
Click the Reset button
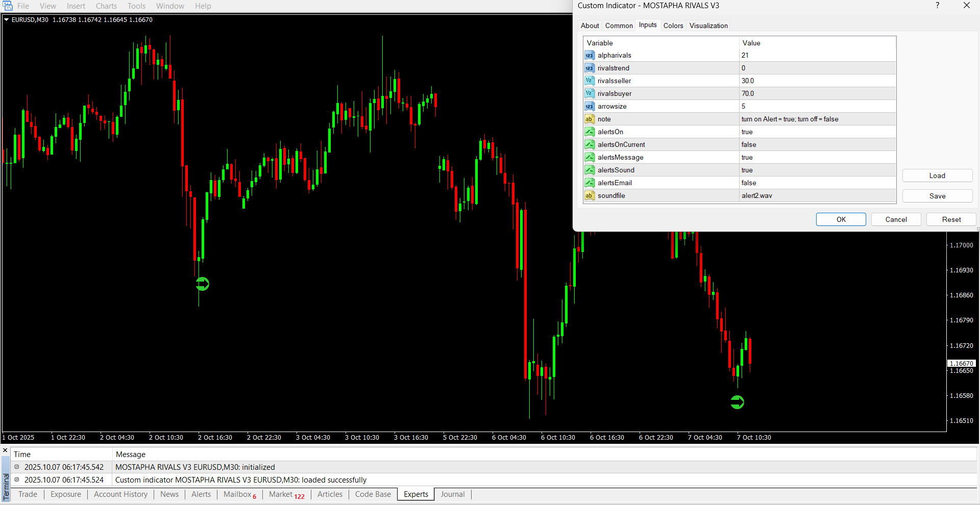pos(951,219)
